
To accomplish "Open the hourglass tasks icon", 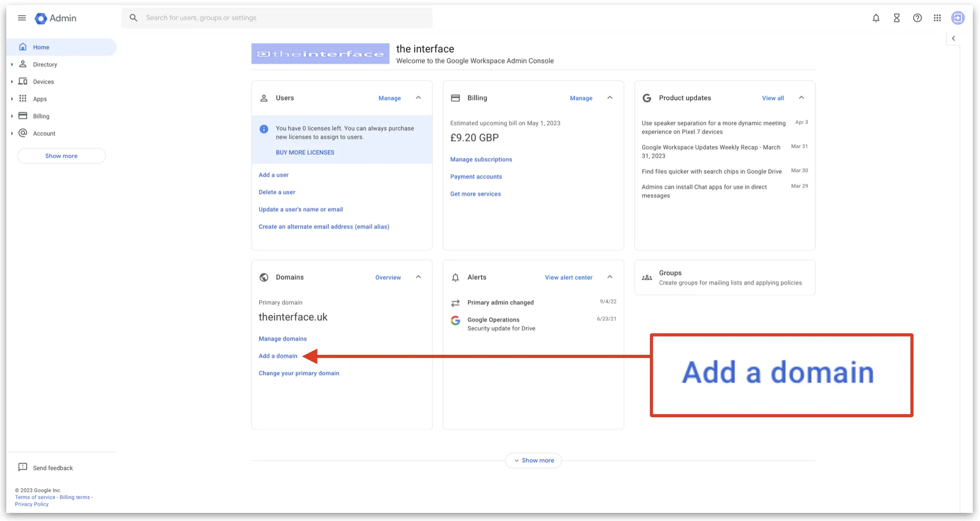I will tap(896, 18).
